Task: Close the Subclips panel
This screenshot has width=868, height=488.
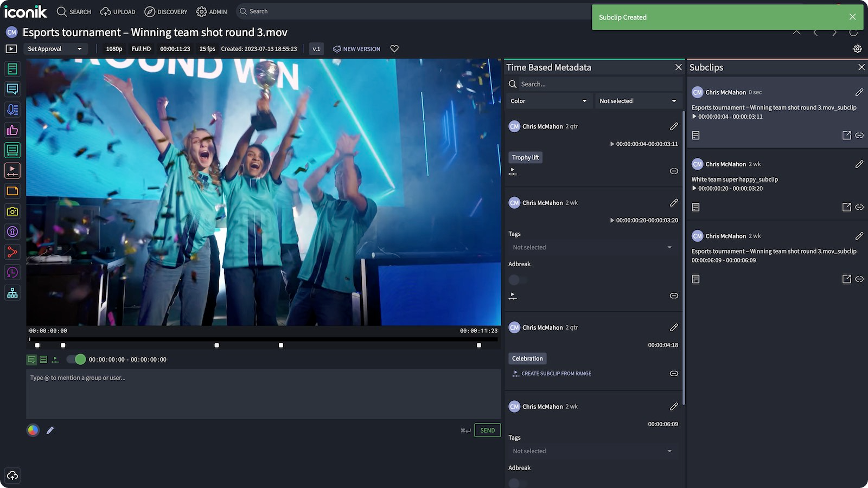Action: tap(861, 67)
